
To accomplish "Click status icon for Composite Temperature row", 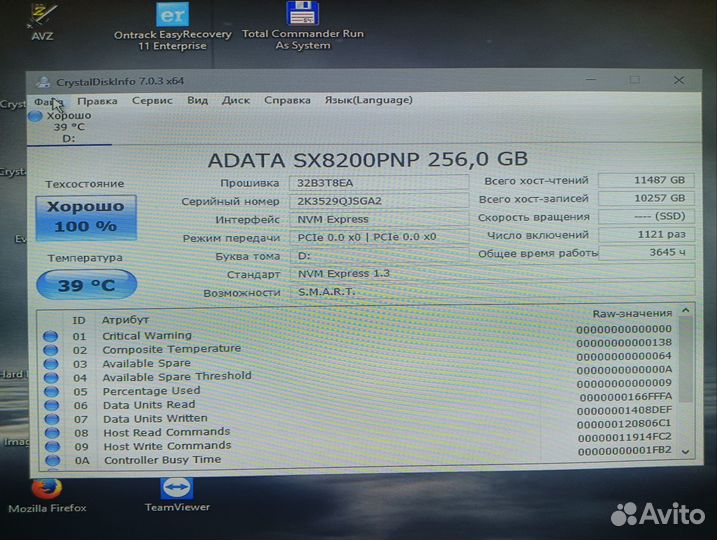I will (50, 350).
